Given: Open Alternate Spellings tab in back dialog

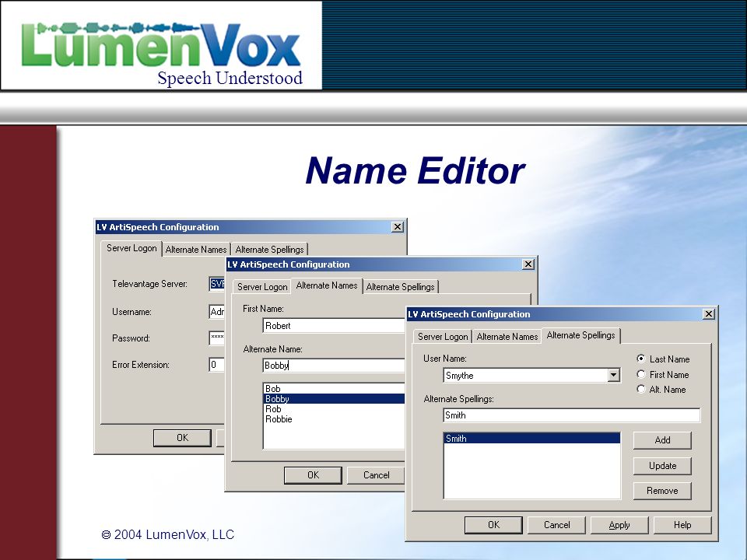Looking at the screenshot, I should 270,250.
